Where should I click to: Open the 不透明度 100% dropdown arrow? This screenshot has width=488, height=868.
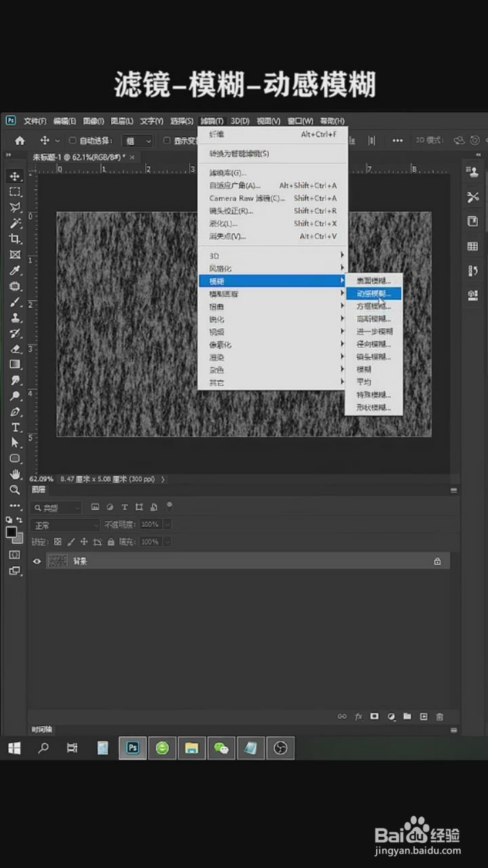point(167,525)
